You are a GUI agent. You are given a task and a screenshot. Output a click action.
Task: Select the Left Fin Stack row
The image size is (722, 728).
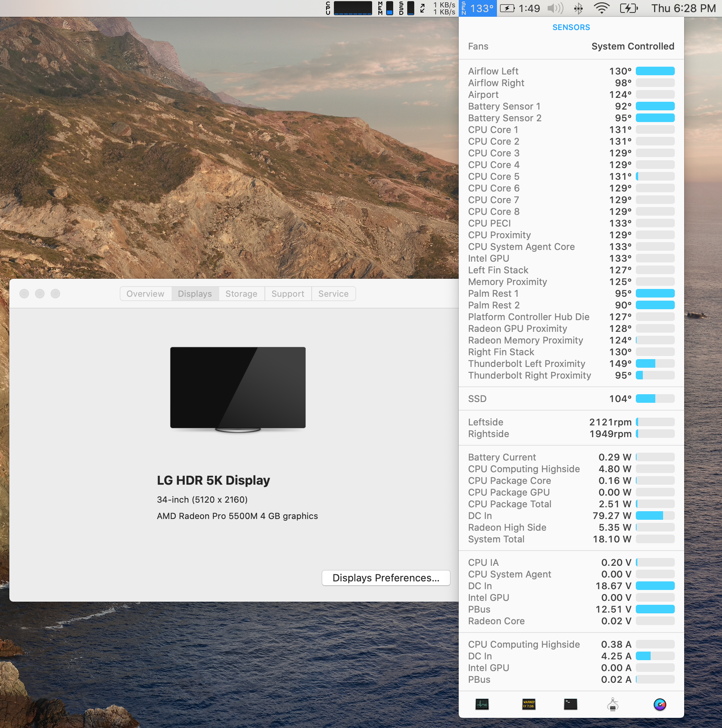point(571,270)
